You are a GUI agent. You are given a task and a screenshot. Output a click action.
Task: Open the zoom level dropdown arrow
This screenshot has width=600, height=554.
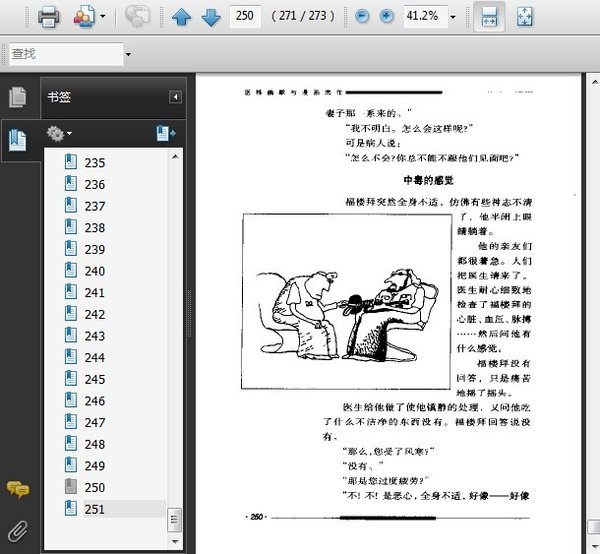click(453, 17)
